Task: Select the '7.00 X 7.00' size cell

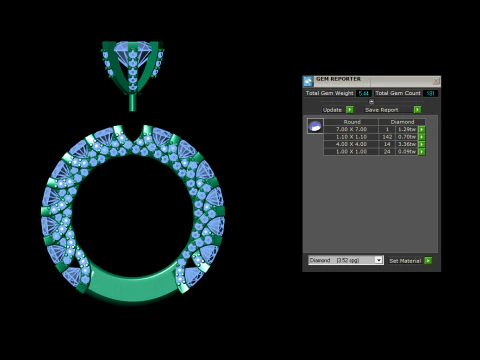Action: pos(351,129)
